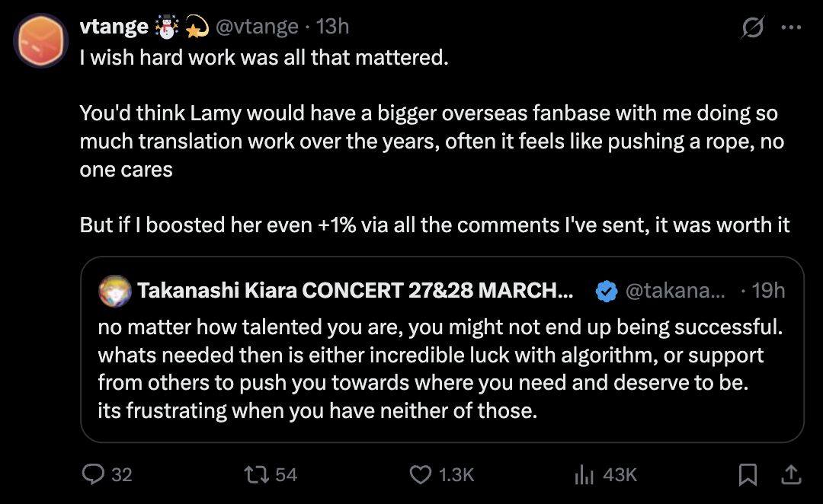Click the 54 reposts count
823x504 pixels.
[x=286, y=474]
